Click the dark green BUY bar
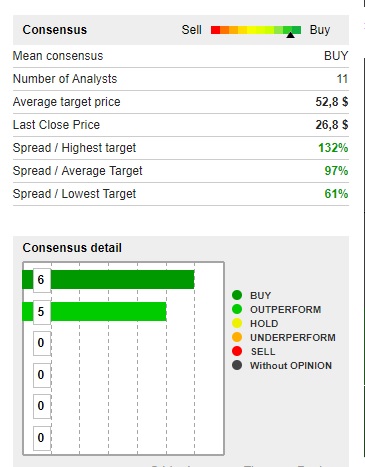This screenshot has width=365, height=467. click(x=108, y=279)
